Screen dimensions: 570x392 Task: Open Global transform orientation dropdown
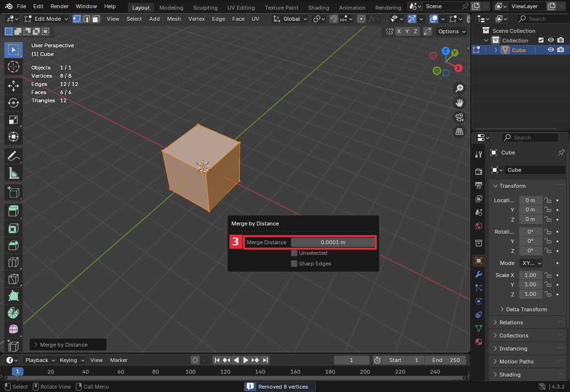(290, 19)
